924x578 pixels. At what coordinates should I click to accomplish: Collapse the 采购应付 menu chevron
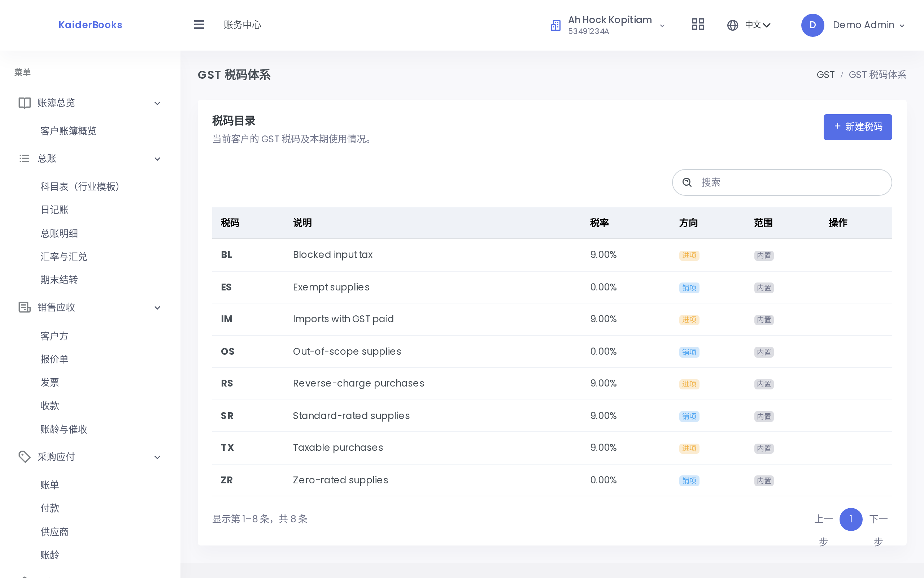[x=157, y=457]
